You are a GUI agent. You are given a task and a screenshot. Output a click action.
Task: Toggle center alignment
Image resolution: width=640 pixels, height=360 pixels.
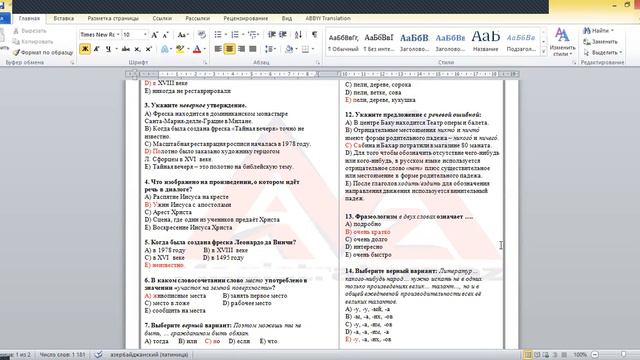pyautogui.click(x=229, y=49)
